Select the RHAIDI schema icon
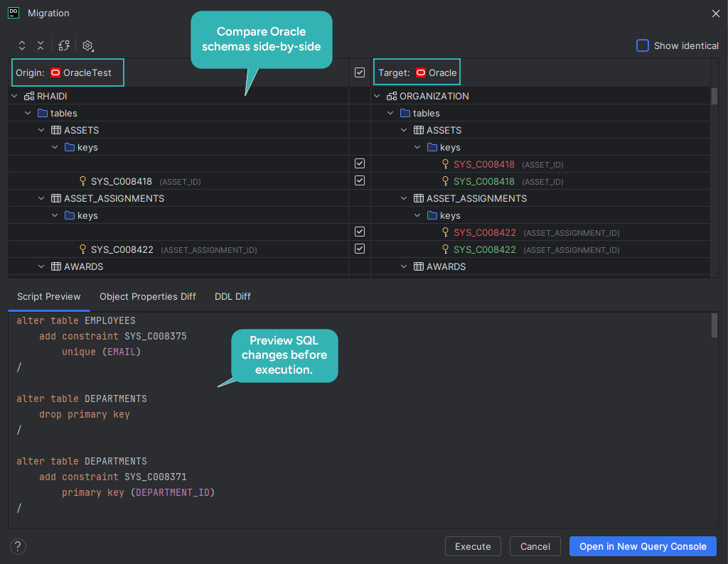This screenshot has width=728, height=564. click(29, 96)
